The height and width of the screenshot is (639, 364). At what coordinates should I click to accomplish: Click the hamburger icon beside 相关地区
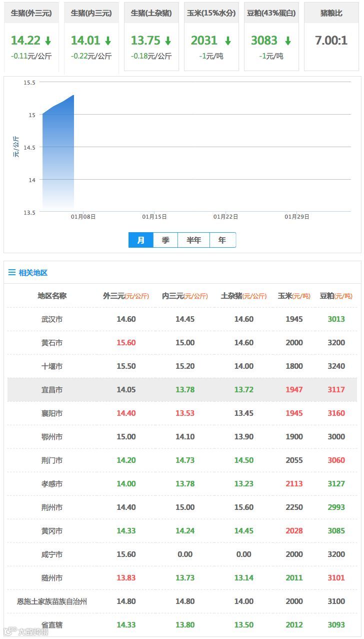click(x=12, y=273)
